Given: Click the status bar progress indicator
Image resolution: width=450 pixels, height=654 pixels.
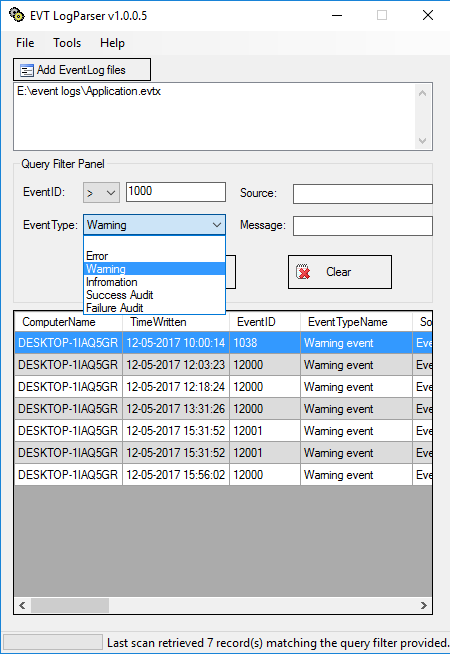Looking at the screenshot, I should [53, 642].
